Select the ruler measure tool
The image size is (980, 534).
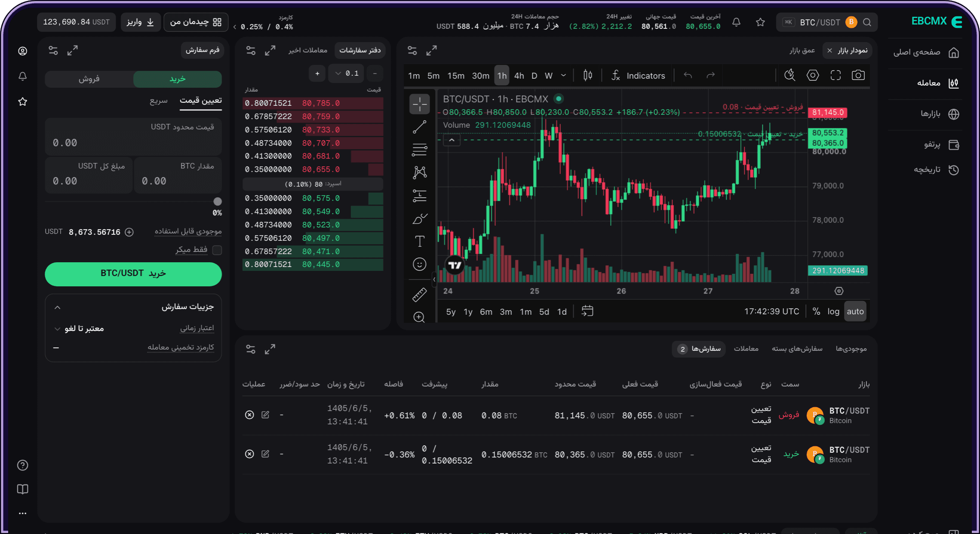(419, 295)
